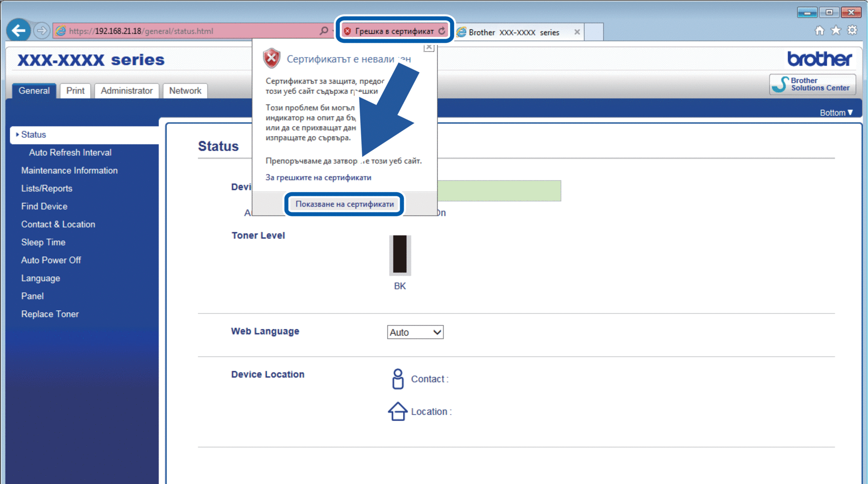
Task: Click the refresh icon beside certificate error
Action: pos(442,31)
